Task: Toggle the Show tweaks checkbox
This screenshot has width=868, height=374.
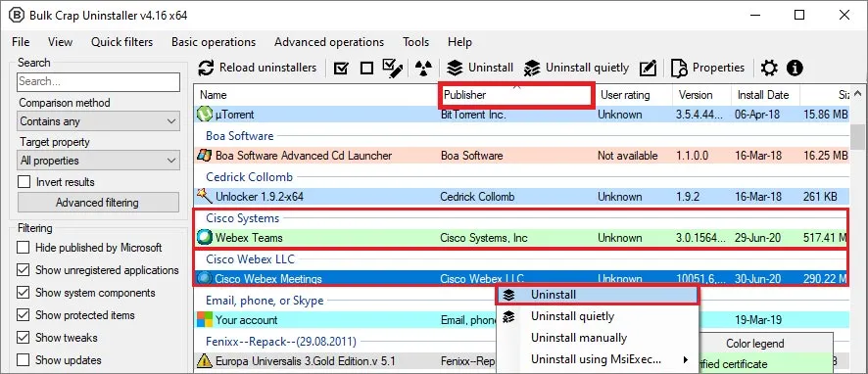Action: pyautogui.click(x=24, y=338)
